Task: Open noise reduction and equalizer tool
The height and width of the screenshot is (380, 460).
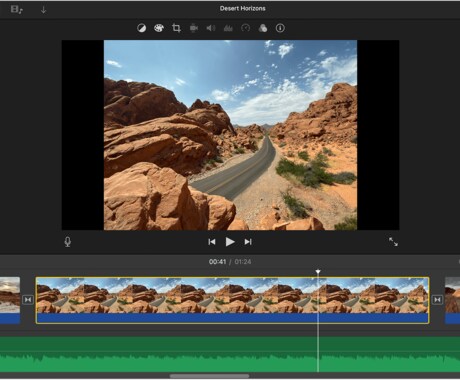Action: point(228,28)
